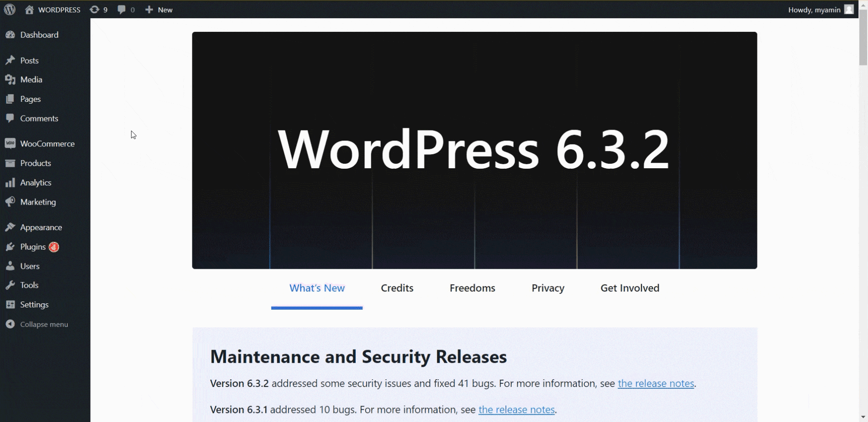
Task: Click the Products box icon
Action: 10,163
